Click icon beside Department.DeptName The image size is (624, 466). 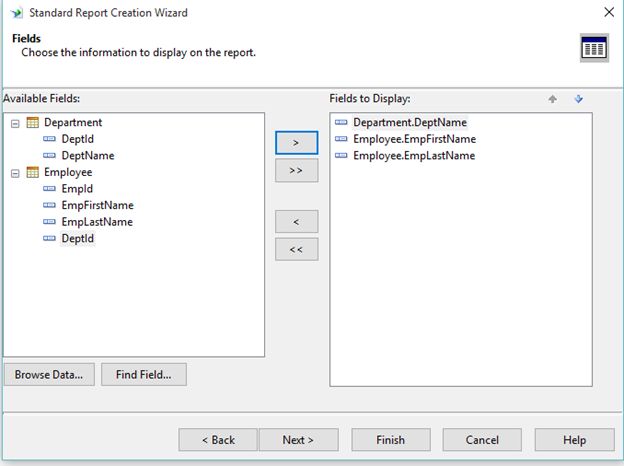[x=341, y=123]
